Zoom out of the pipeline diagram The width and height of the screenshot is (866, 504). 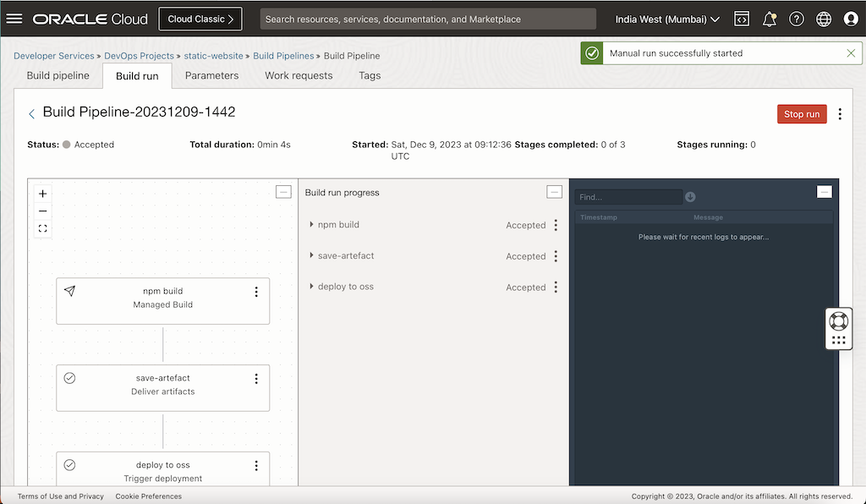tap(42, 211)
